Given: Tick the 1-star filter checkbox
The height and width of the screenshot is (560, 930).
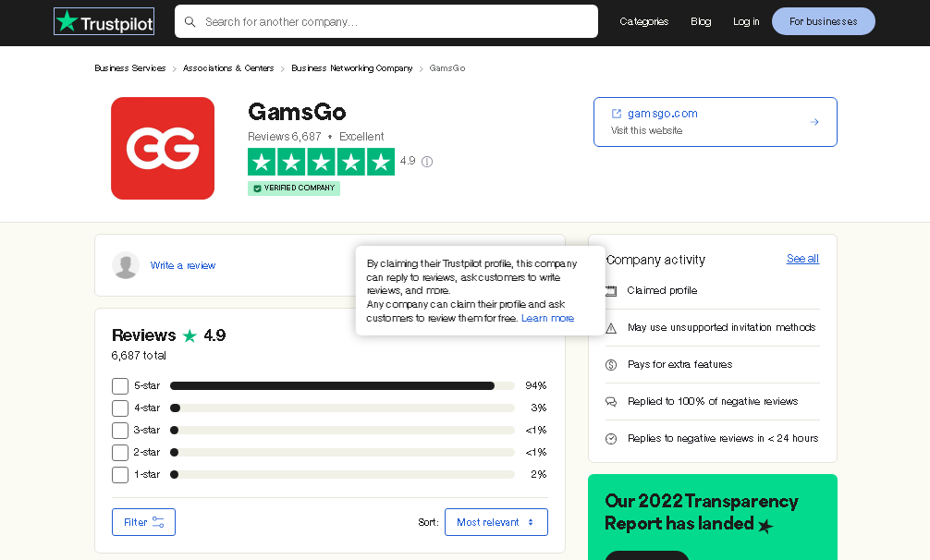Looking at the screenshot, I should tap(120, 475).
